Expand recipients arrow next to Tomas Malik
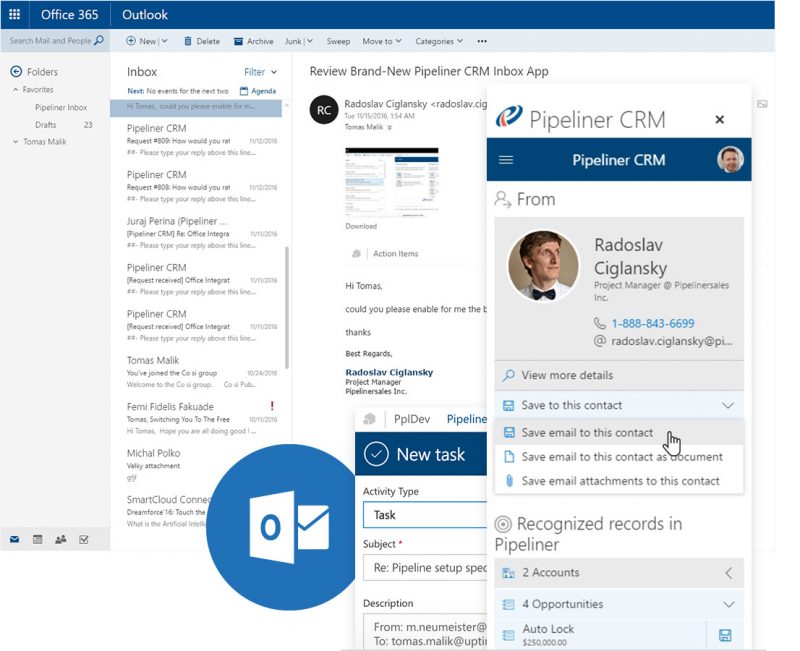Viewport: 800px width, 651px height. 389,128
